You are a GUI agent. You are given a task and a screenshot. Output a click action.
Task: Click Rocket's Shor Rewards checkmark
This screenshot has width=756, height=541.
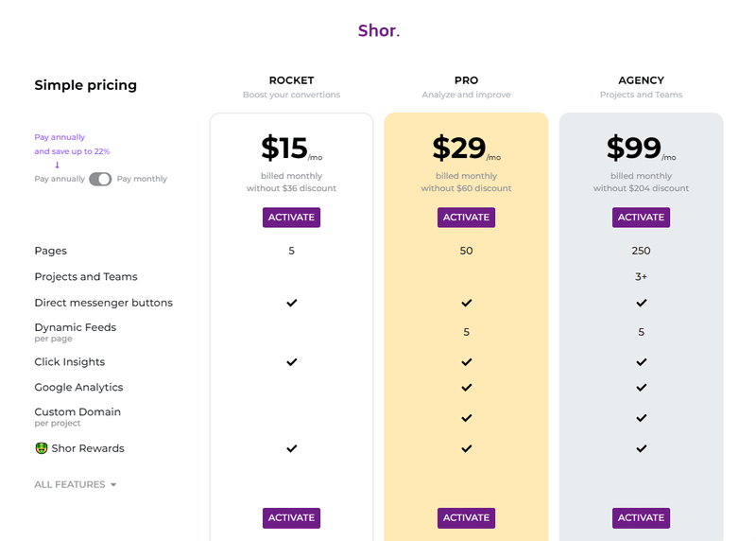tap(292, 449)
